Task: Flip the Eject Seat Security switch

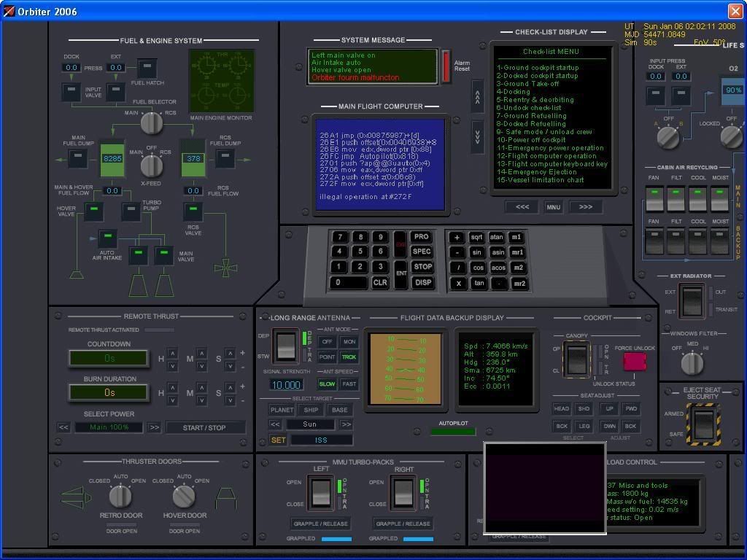Action: [x=703, y=425]
